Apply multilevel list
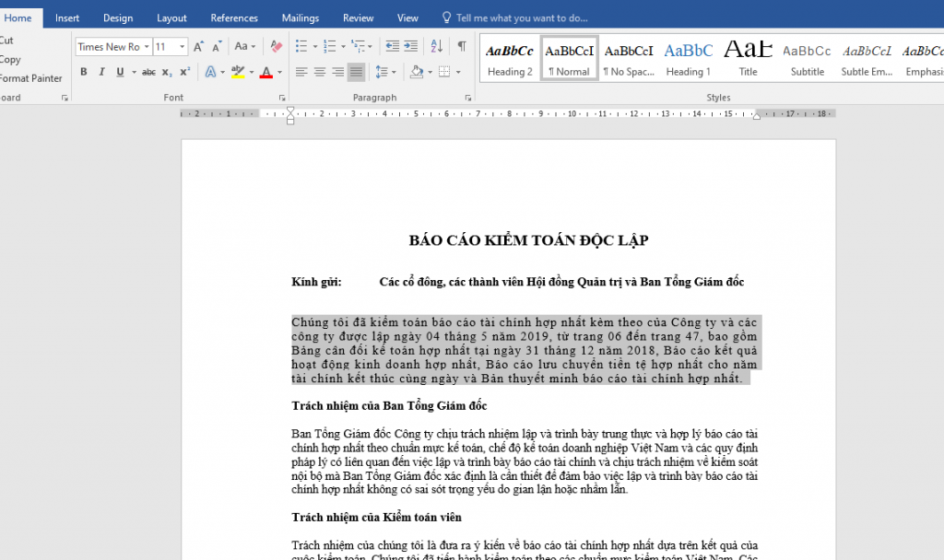The image size is (944, 560). [x=359, y=46]
